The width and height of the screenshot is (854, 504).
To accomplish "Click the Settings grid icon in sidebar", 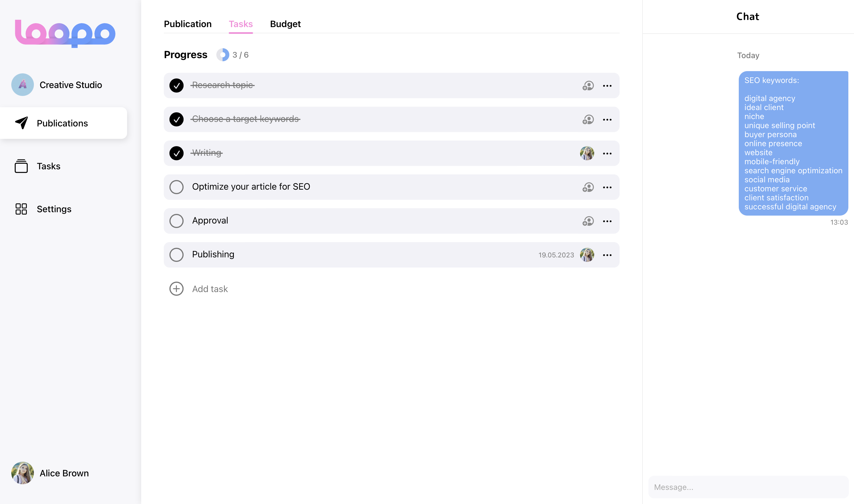I will 21,209.
